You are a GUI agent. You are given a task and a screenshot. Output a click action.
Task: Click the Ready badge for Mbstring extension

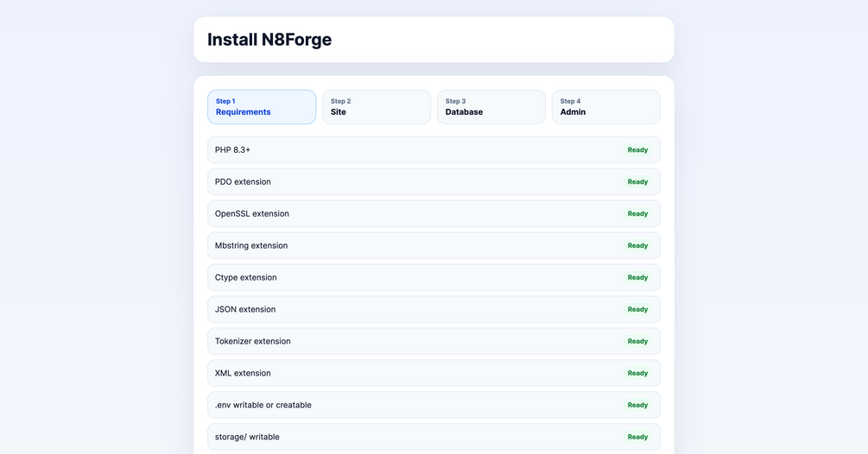[x=637, y=245]
